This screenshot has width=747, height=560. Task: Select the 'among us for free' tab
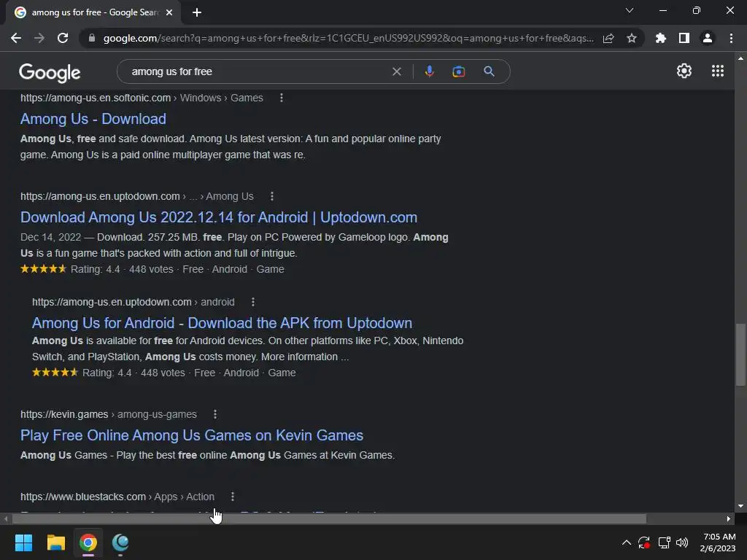point(94,12)
